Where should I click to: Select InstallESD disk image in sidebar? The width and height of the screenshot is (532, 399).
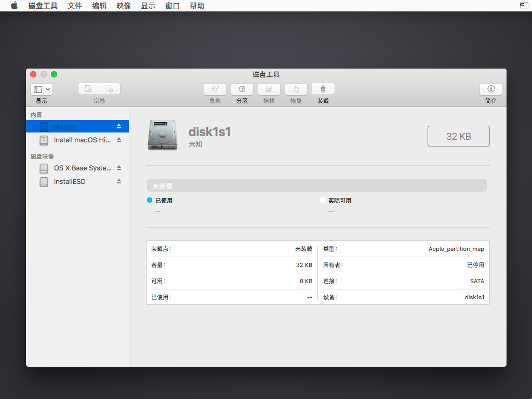coord(77,181)
